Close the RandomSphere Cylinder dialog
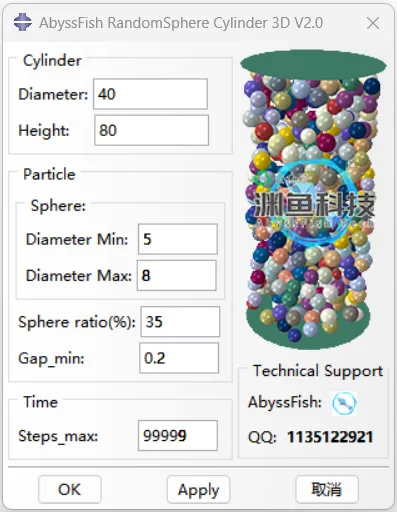Image resolution: width=397 pixels, height=512 pixels. pyautogui.click(x=373, y=23)
